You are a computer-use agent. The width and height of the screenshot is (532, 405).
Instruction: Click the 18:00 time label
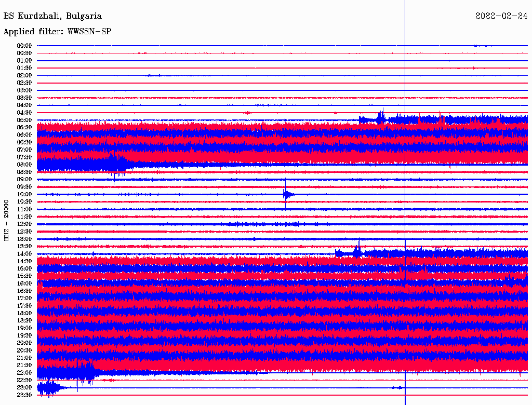point(24,313)
